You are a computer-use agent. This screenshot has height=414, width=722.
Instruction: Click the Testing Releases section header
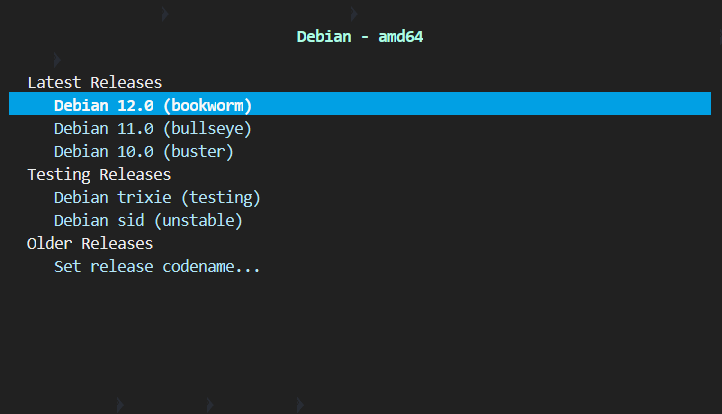pyautogui.click(x=99, y=175)
